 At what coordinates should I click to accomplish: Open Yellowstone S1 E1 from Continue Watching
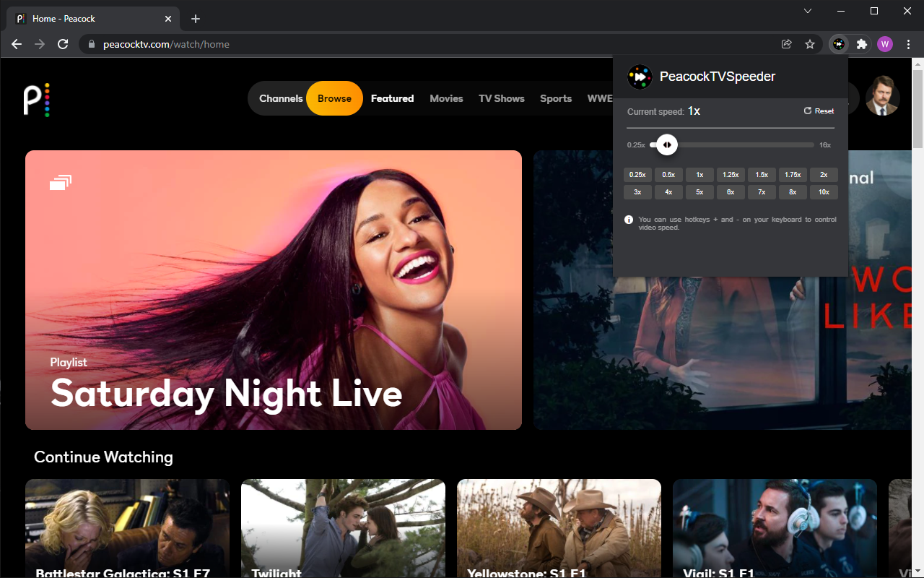(x=559, y=528)
